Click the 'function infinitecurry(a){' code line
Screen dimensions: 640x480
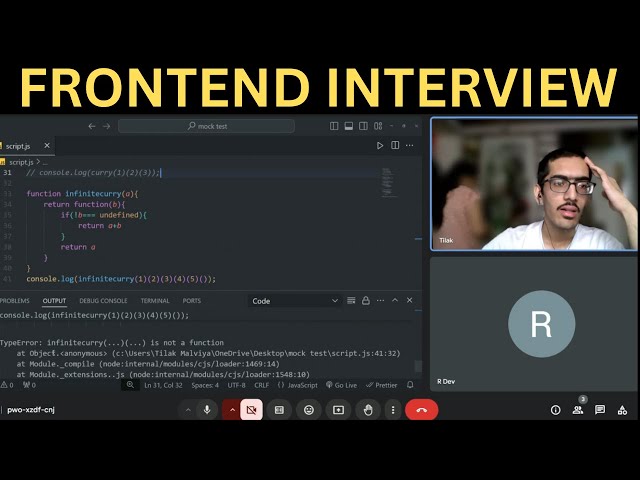pos(82,194)
